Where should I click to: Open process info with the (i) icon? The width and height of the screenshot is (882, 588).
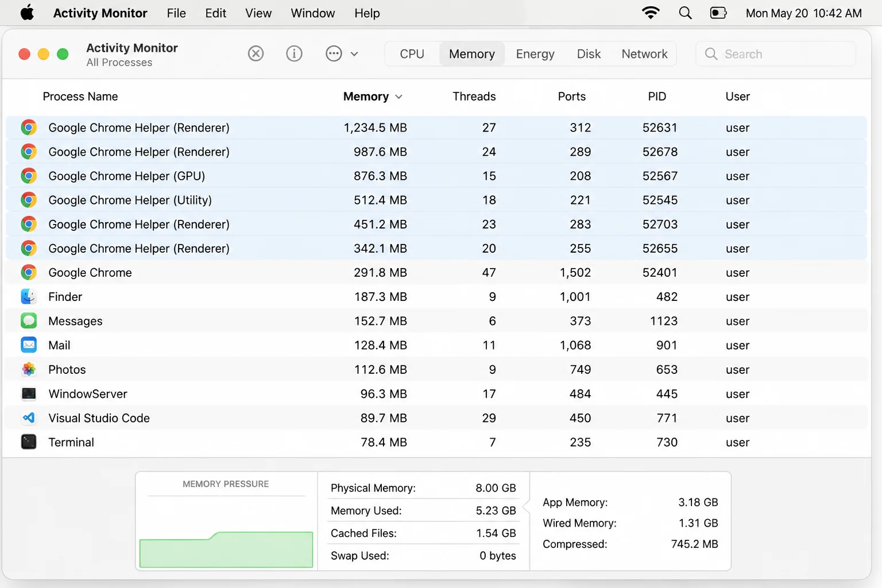[294, 53]
